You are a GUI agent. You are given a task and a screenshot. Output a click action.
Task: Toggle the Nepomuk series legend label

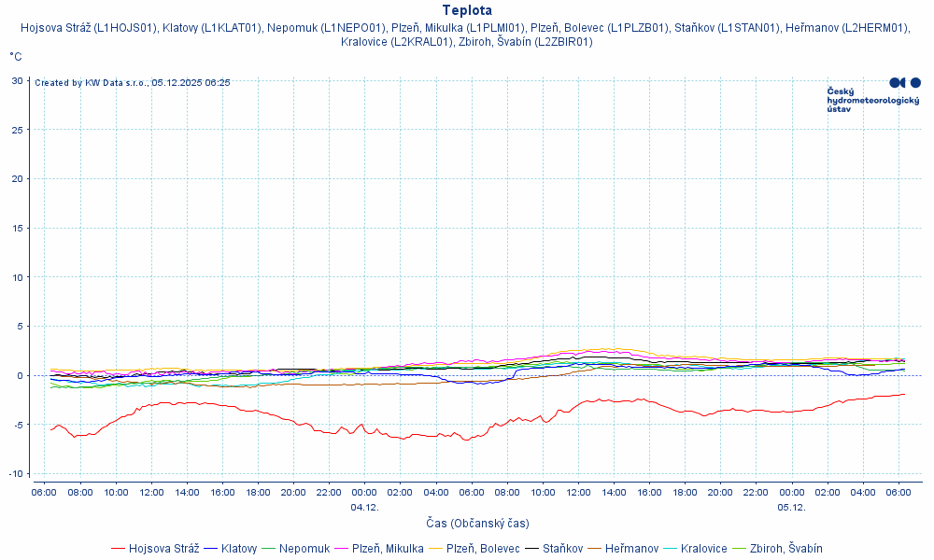click(304, 549)
